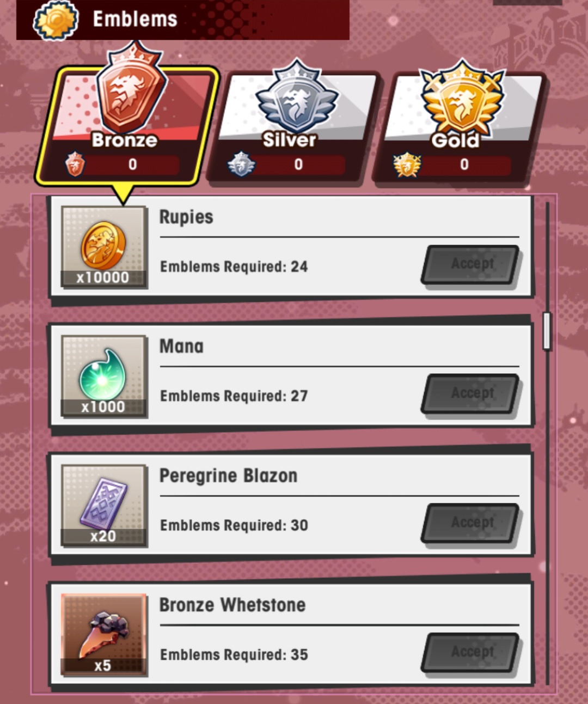Click the small gold emblem counter icon
Screen dimensions: 588x704
[x=407, y=165]
